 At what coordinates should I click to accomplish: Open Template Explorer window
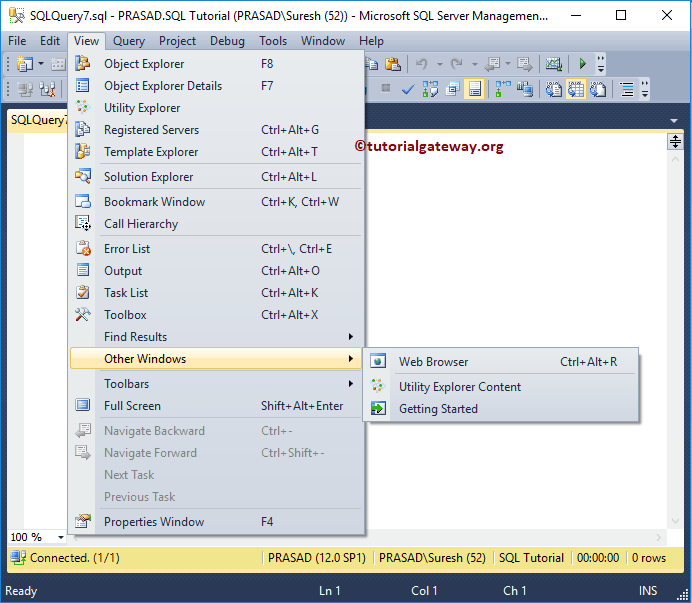[217, 152]
